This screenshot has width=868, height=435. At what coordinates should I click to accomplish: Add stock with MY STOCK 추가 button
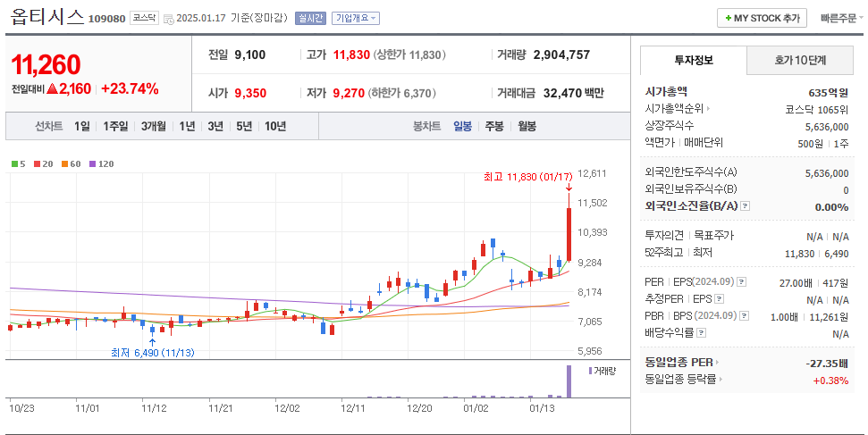click(763, 18)
